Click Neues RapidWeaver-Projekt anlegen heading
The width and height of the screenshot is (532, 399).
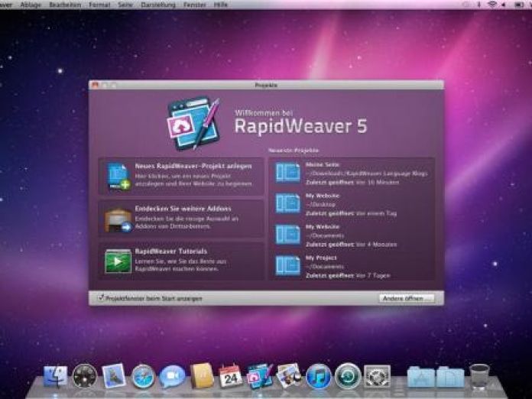(193, 166)
